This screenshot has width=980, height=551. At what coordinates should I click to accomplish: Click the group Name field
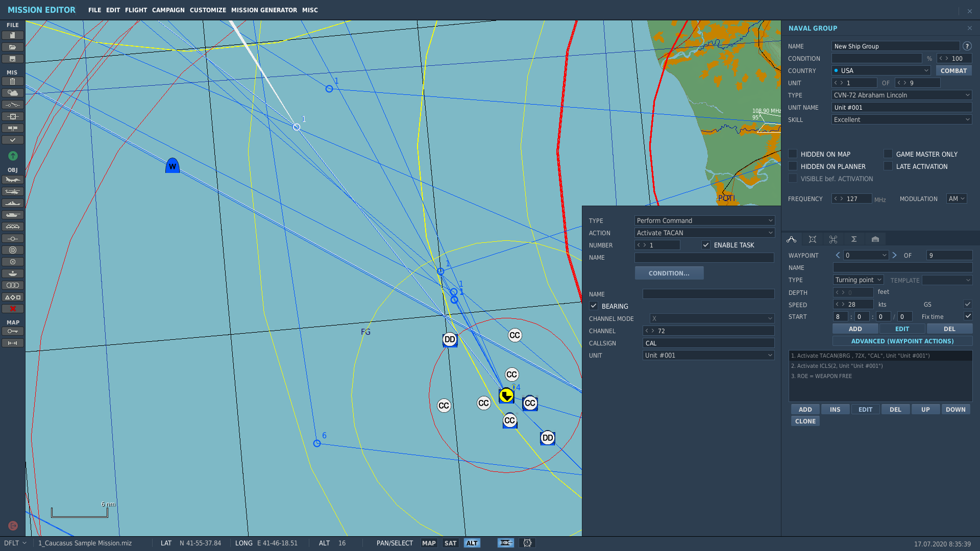(x=895, y=46)
